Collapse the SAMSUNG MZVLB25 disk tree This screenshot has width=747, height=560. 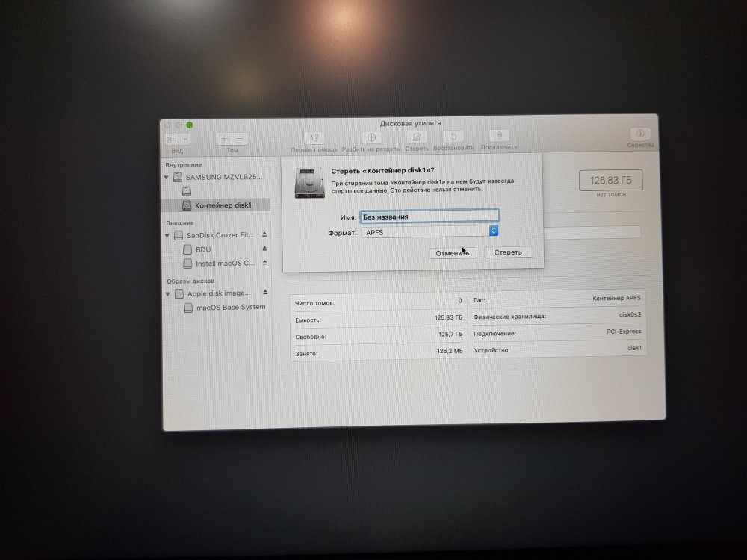point(167,178)
